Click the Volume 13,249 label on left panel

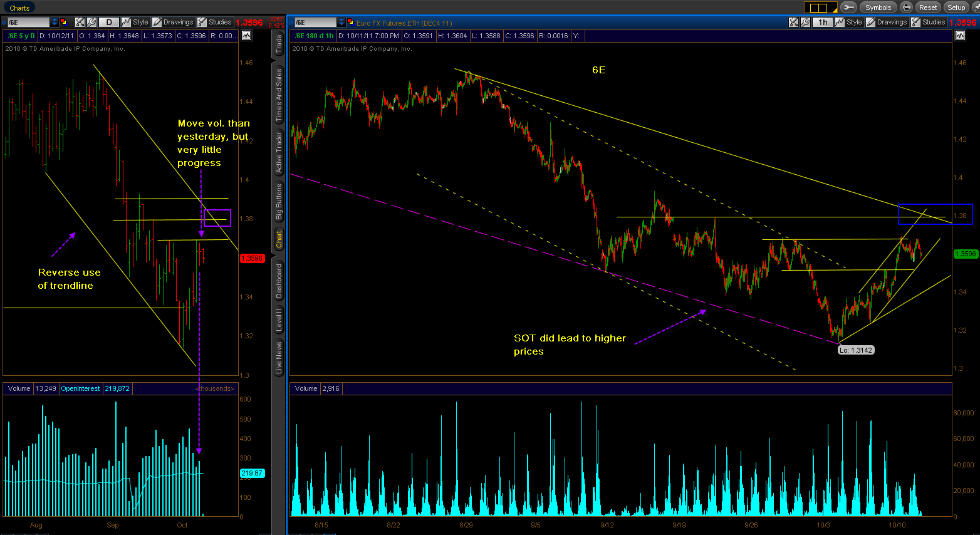32,388
